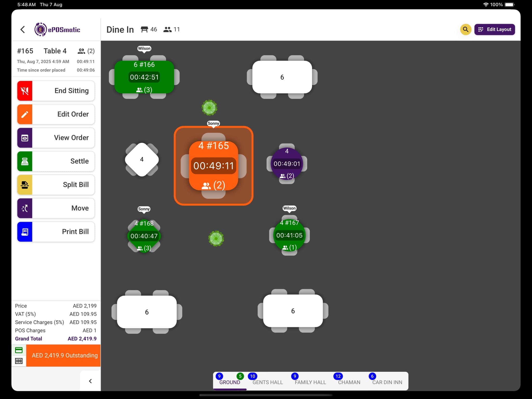The width and height of the screenshot is (532, 399).
Task: Click the green Settle cash register icon
Action: pos(25,161)
